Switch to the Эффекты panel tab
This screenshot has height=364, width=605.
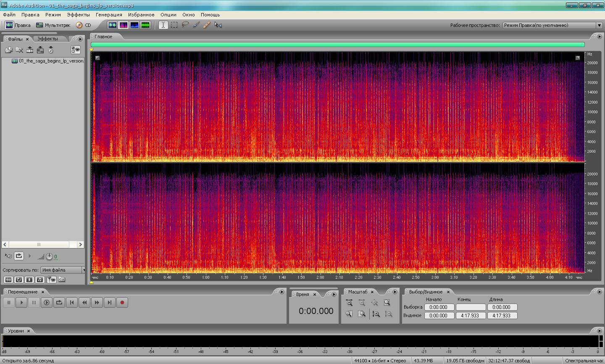pyautogui.click(x=47, y=39)
